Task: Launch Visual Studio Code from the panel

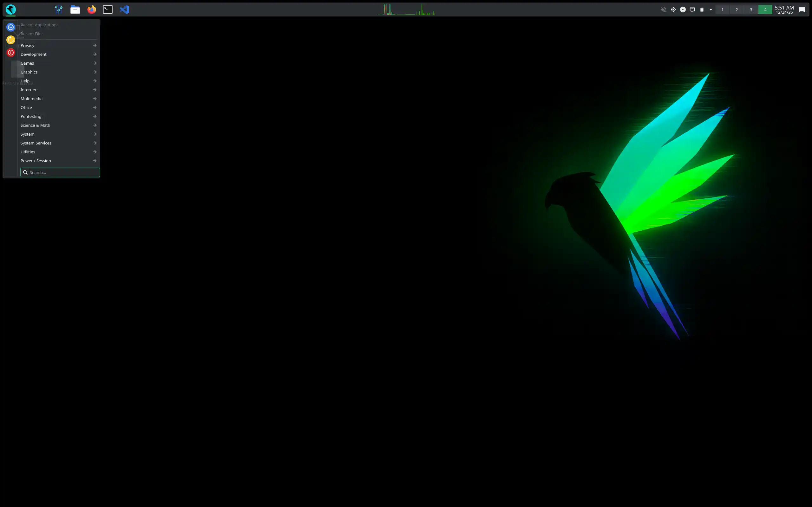Action: tap(124, 10)
